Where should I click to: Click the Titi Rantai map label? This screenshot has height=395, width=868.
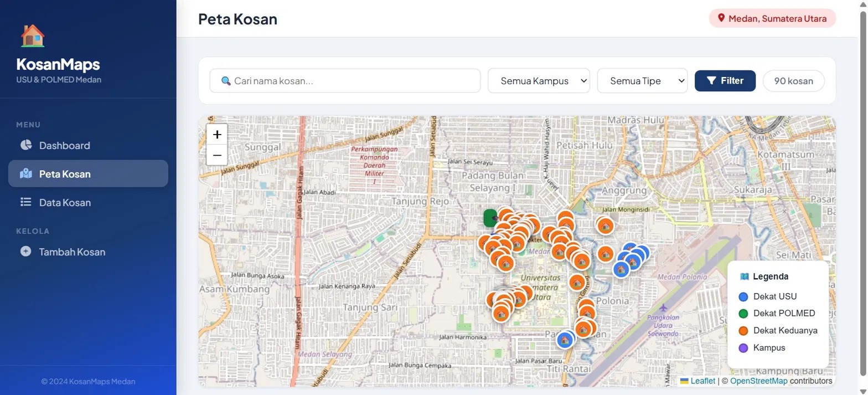pyautogui.click(x=569, y=368)
